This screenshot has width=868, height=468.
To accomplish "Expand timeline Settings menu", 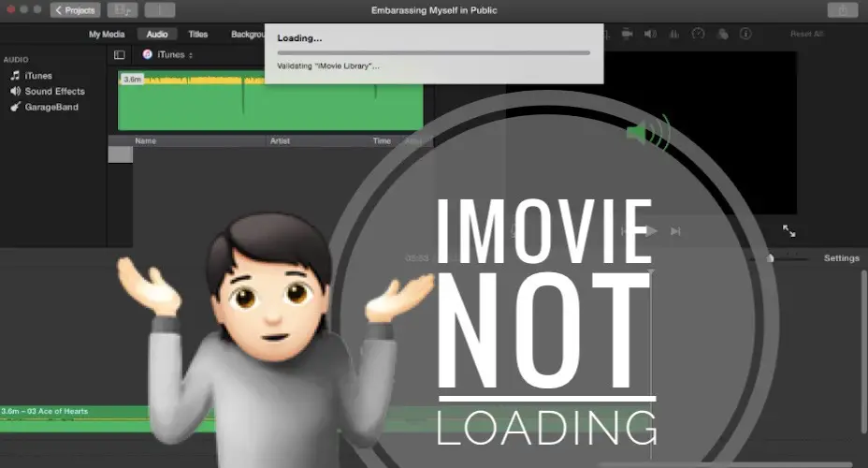I will [x=841, y=258].
